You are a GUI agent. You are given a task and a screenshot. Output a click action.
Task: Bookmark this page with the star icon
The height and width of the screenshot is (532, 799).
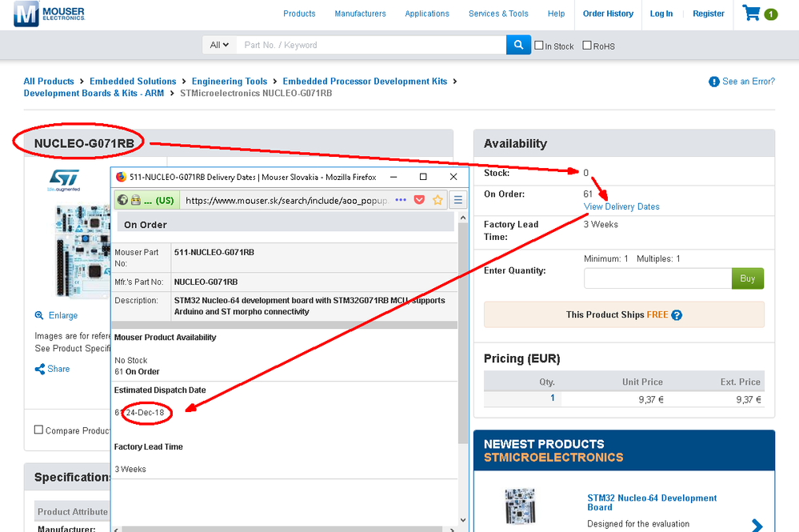(437, 200)
